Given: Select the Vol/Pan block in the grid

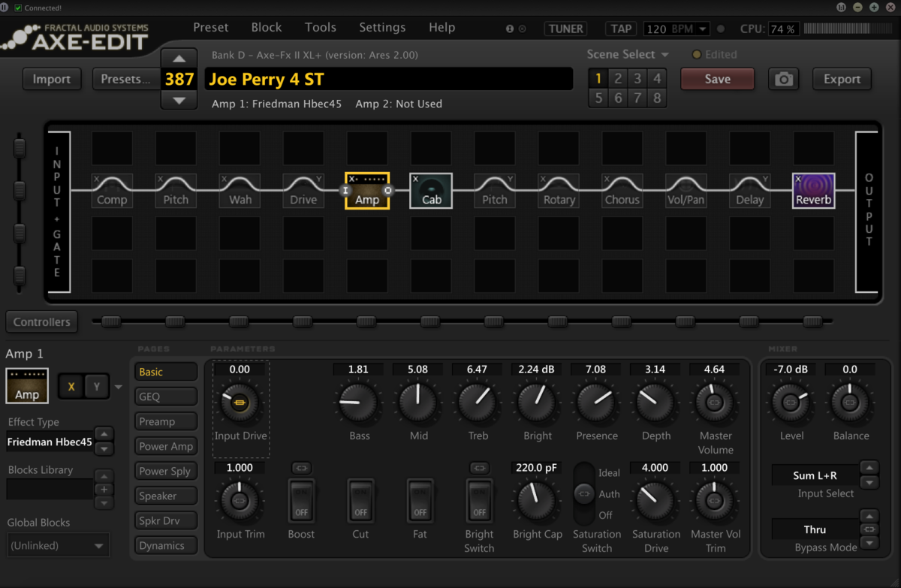Looking at the screenshot, I should [x=686, y=191].
